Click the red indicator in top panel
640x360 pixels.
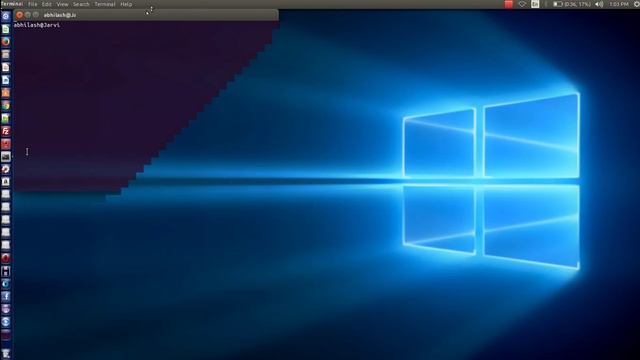[509, 4]
